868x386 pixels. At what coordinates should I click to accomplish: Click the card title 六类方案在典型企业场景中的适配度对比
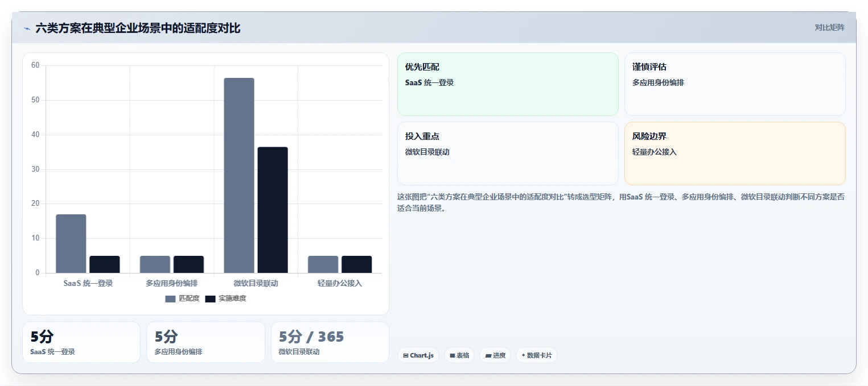tap(138, 28)
